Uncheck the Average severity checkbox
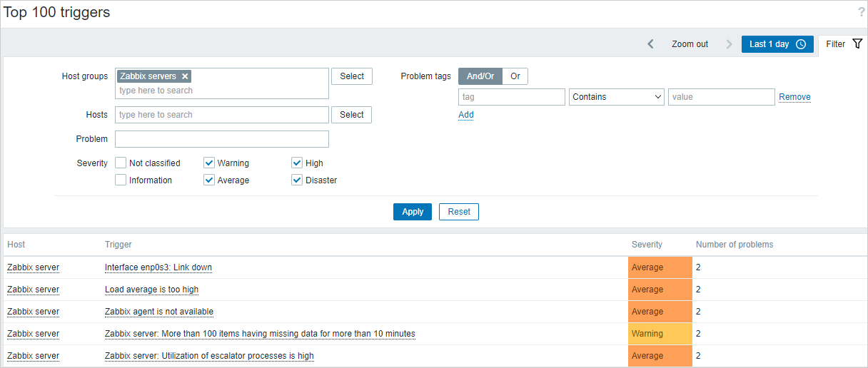This screenshot has height=368, width=868. [x=209, y=180]
